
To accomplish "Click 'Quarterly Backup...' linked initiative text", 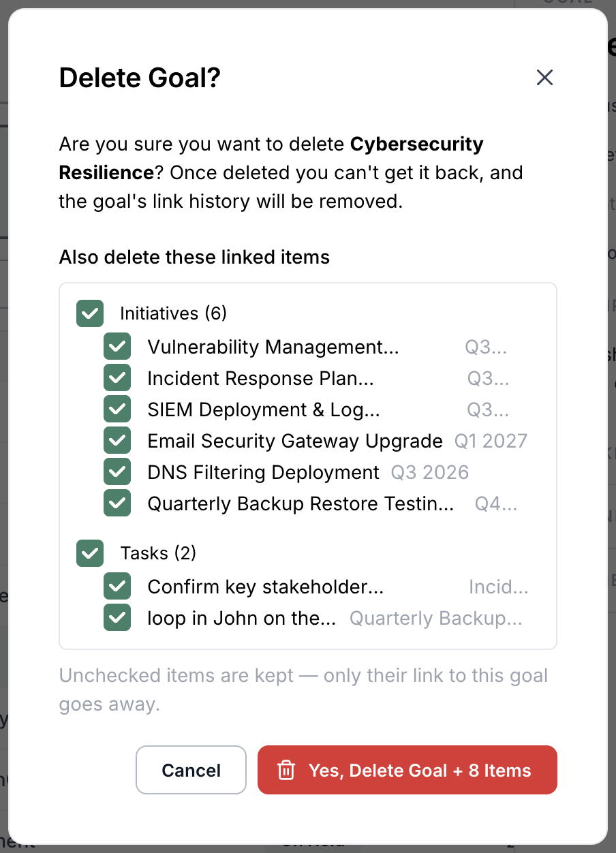I will (x=436, y=618).
